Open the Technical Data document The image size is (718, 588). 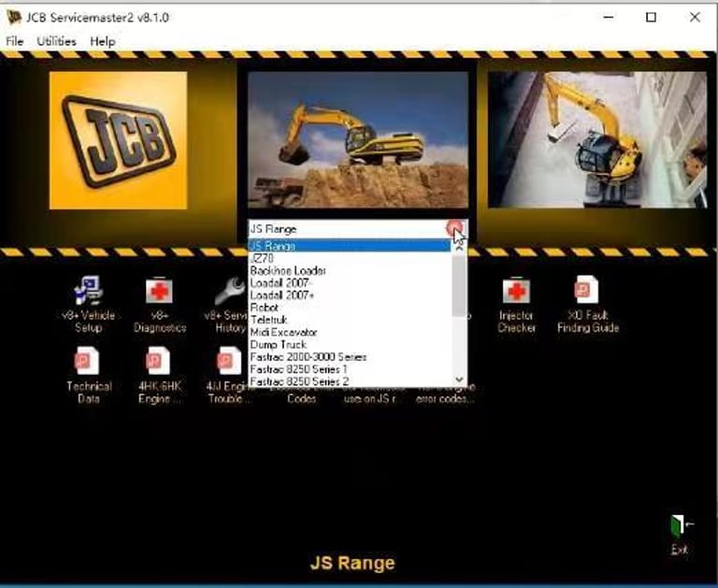coord(89,363)
